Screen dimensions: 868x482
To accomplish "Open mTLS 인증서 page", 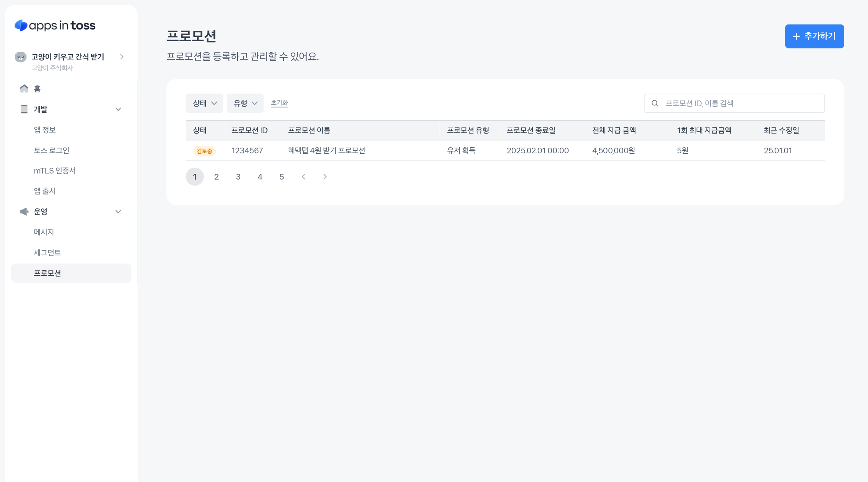I will coord(55,171).
